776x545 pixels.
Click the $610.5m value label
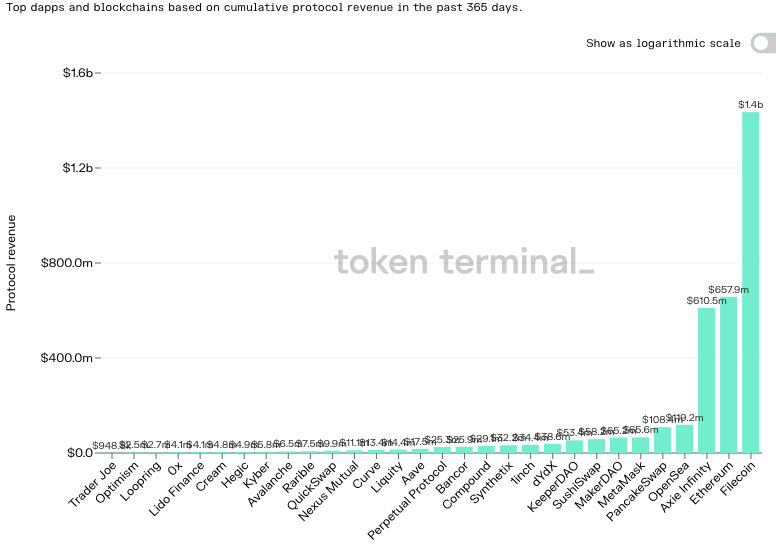click(x=705, y=300)
